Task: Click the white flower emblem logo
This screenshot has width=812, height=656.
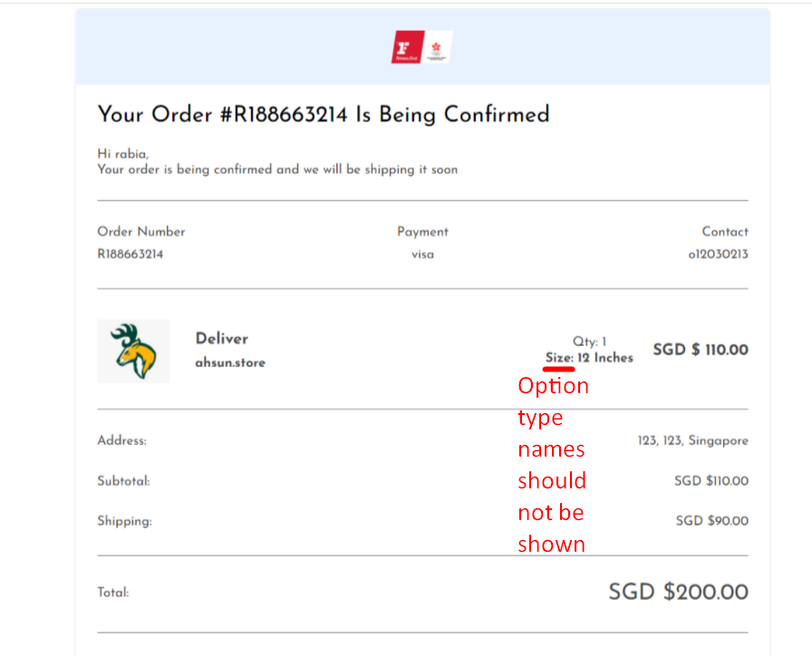Action: [x=438, y=47]
